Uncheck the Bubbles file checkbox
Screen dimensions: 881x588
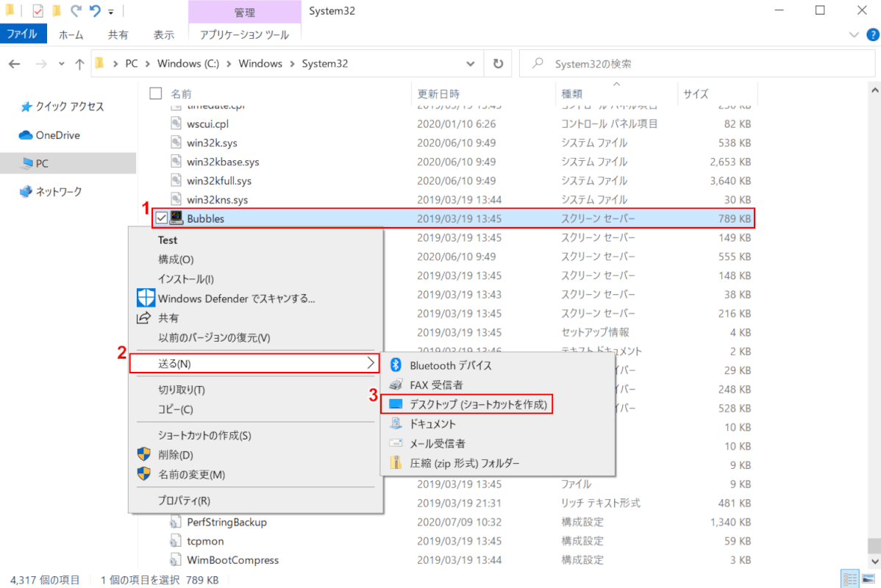pyautogui.click(x=161, y=218)
